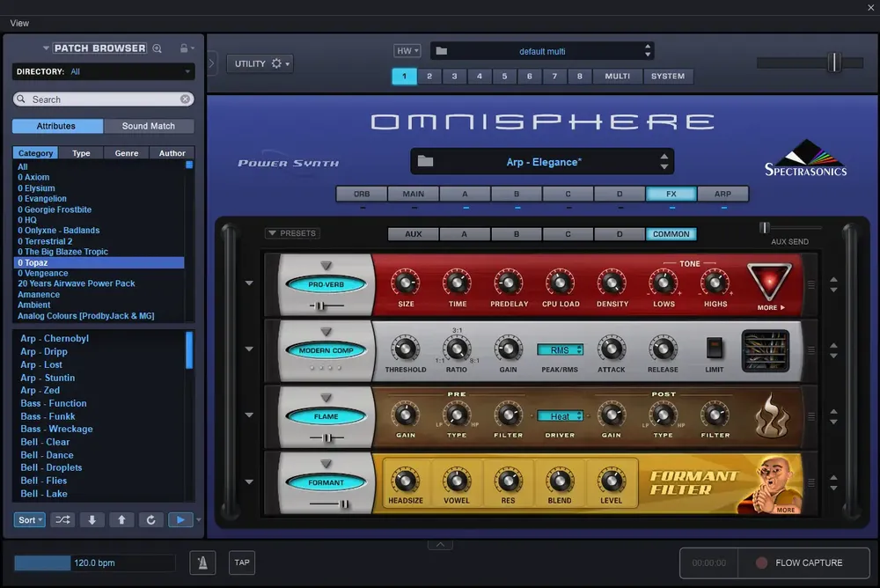Click the Flow Capture record dot
Screen dimensions: 880x588
point(761,562)
